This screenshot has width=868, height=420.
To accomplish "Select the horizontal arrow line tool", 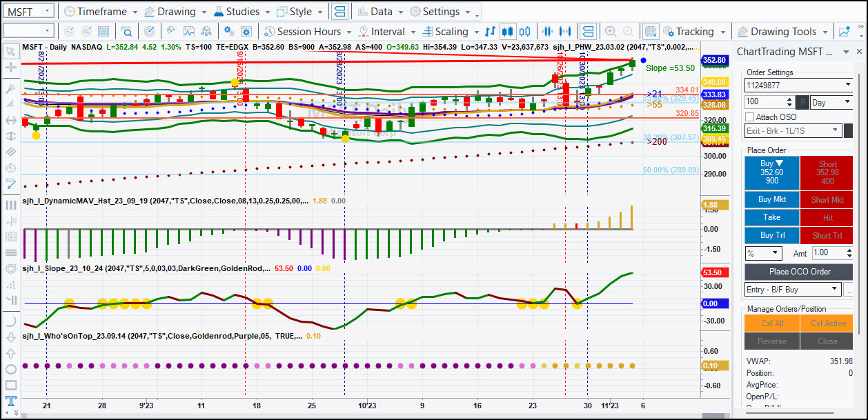I will click(10, 120).
